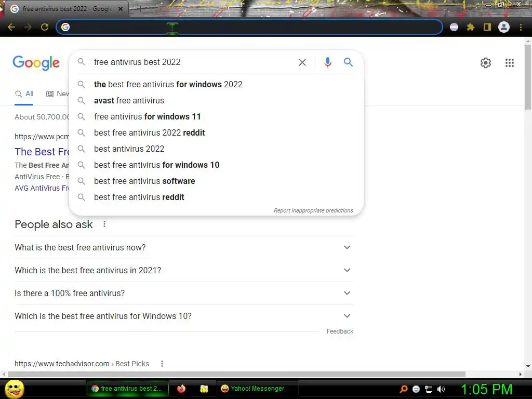Open a new browser tab with plus button

140,9
